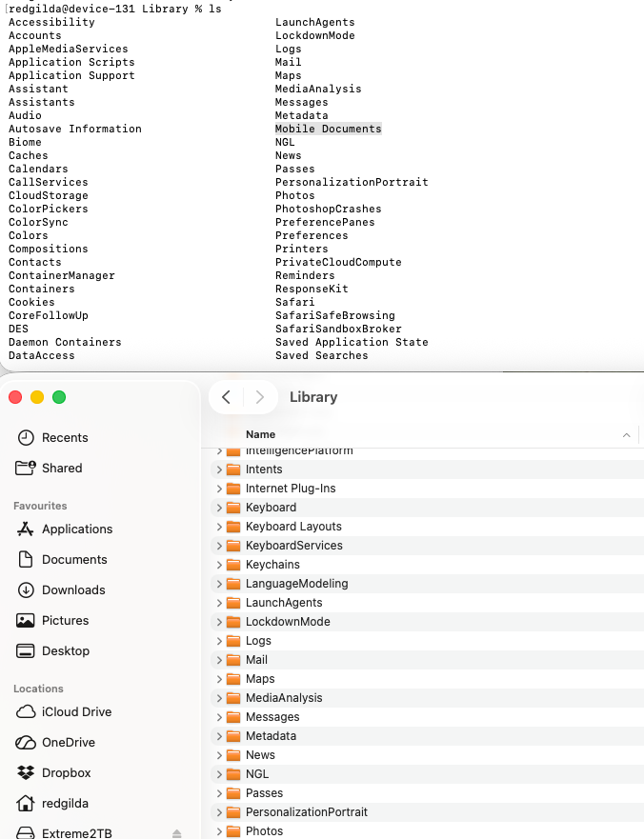Viewport: 644px width, 839px height.
Task: Click AppleMediaServices in Terminal listing
Action: (x=69, y=49)
